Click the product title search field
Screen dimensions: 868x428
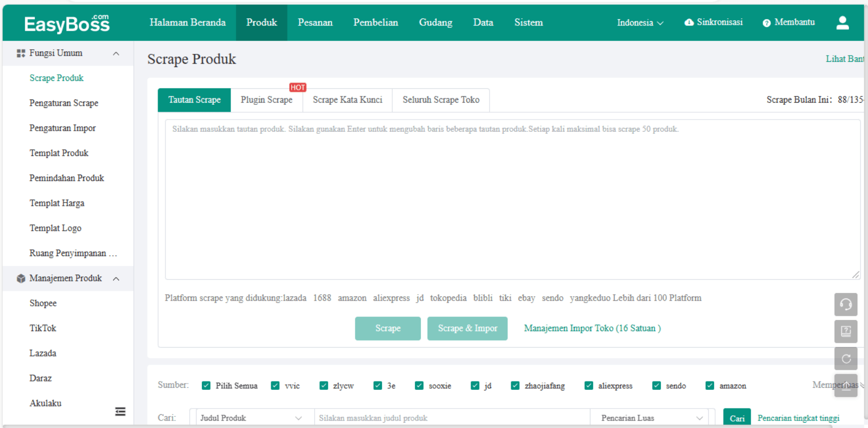click(452, 418)
